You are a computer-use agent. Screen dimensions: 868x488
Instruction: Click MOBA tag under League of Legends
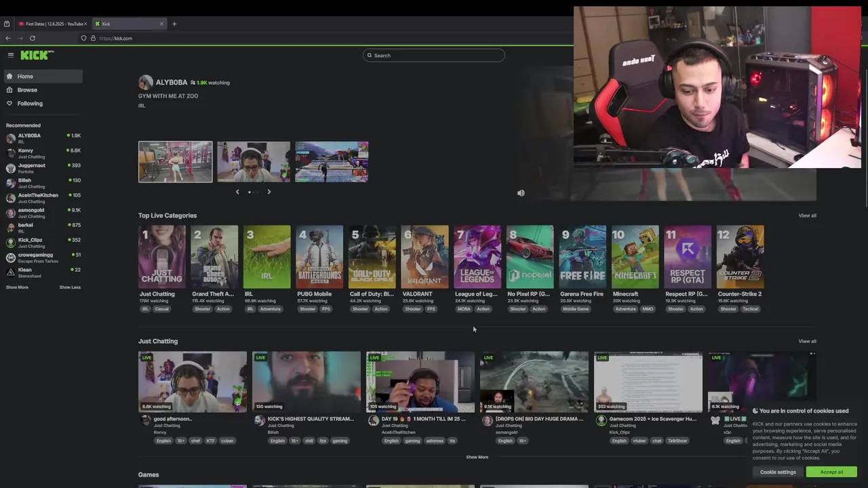(464, 309)
